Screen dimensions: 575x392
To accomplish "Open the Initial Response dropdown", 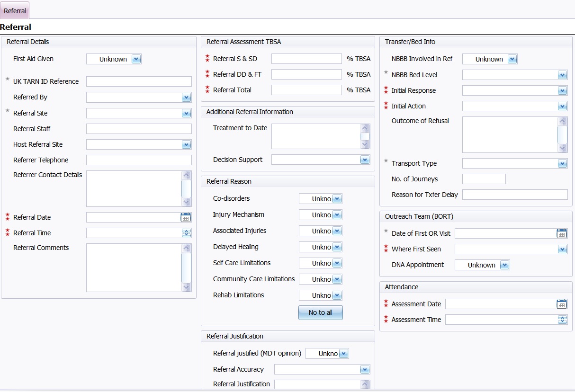I will 562,91.
